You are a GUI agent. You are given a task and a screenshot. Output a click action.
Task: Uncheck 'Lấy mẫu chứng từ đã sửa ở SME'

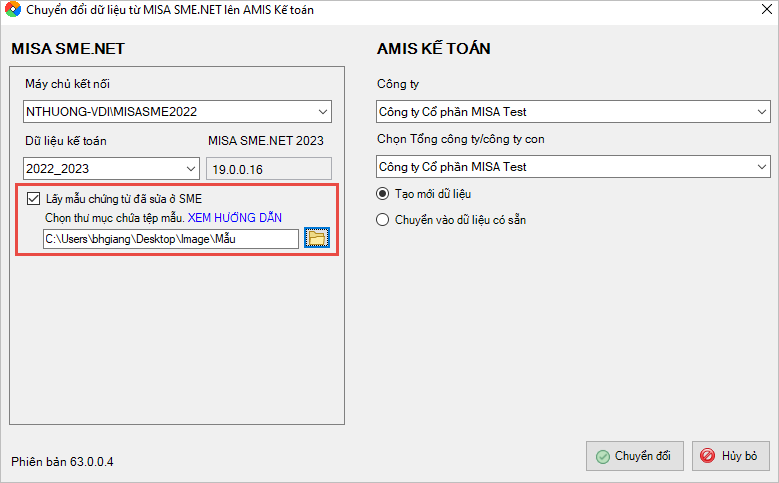coord(33,199)
